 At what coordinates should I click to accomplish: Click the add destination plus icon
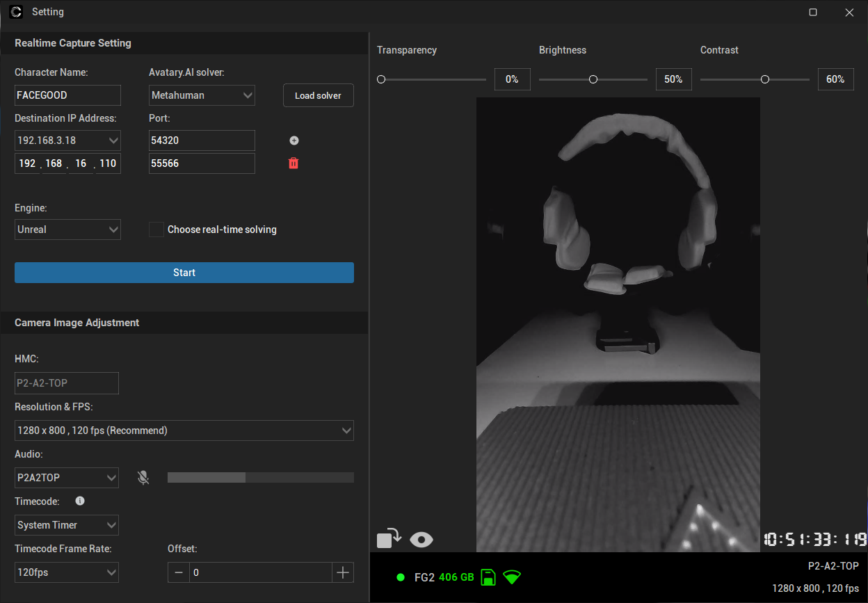294,140
